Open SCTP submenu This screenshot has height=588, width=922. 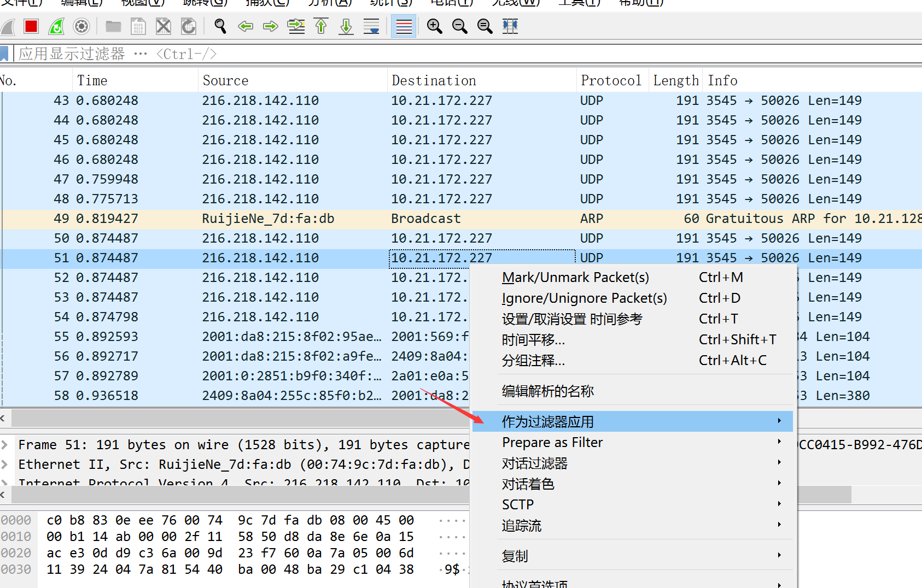click(633, 505)
